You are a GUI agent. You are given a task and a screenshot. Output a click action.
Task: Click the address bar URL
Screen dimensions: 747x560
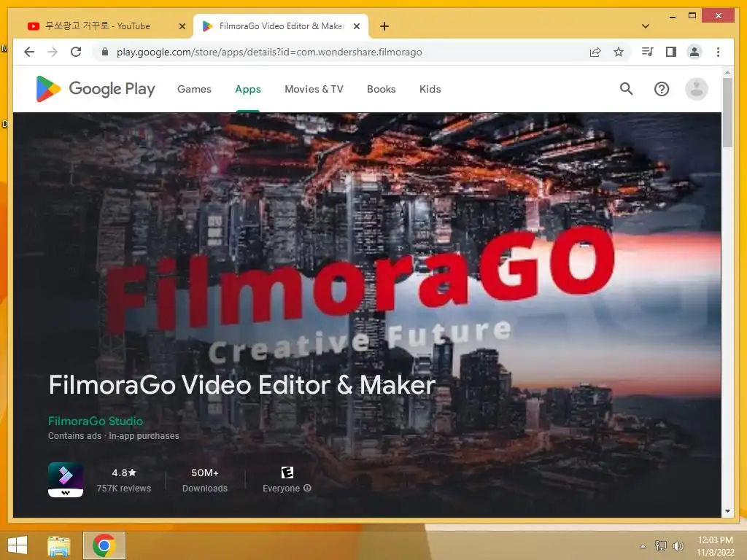[269, 52]
